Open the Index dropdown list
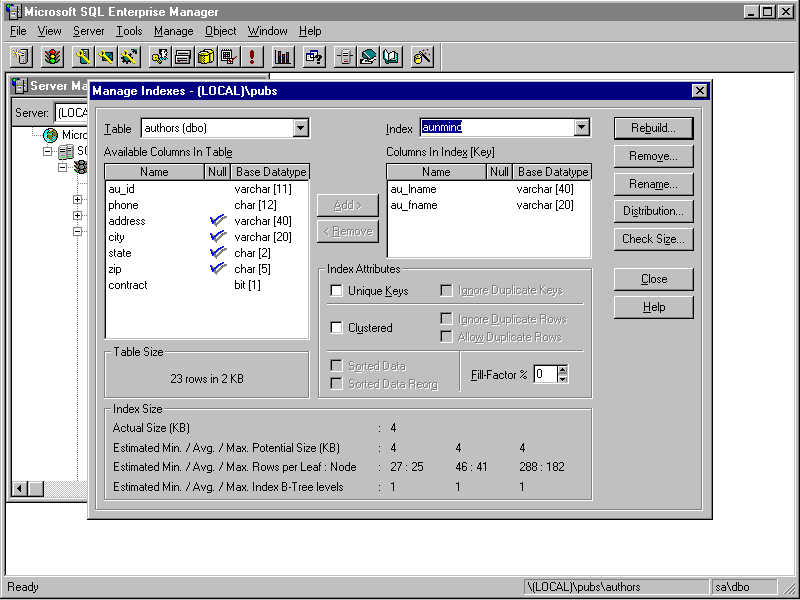The width and height of the screenshot is (800, 600). [581, 128]
